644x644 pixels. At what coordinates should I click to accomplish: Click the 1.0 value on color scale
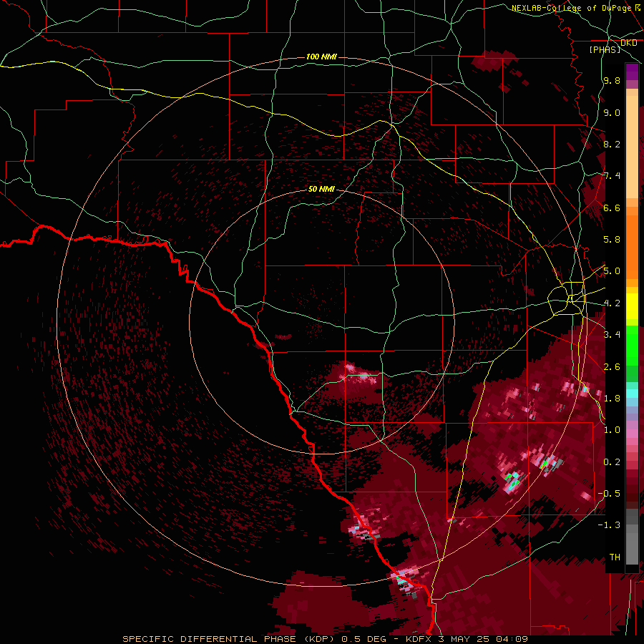(612, 430)
